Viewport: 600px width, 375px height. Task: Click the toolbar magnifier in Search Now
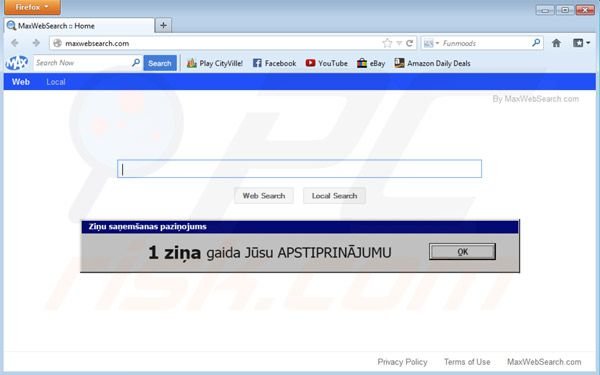[x=136, y=62]
